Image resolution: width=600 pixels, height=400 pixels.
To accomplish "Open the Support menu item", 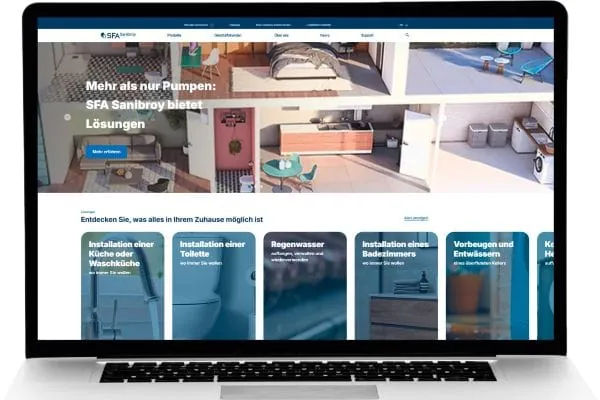I will pos(367,35).
